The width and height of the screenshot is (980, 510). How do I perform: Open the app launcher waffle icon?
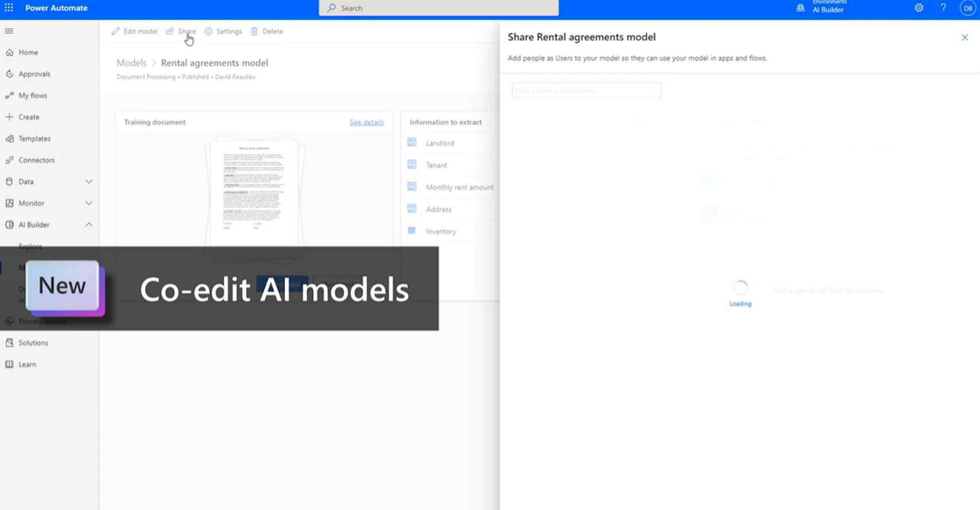(9, 8)
